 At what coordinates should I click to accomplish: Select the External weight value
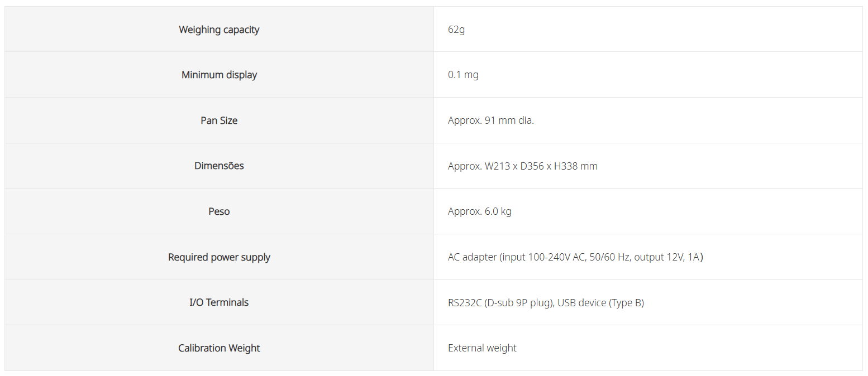(482, 348)
